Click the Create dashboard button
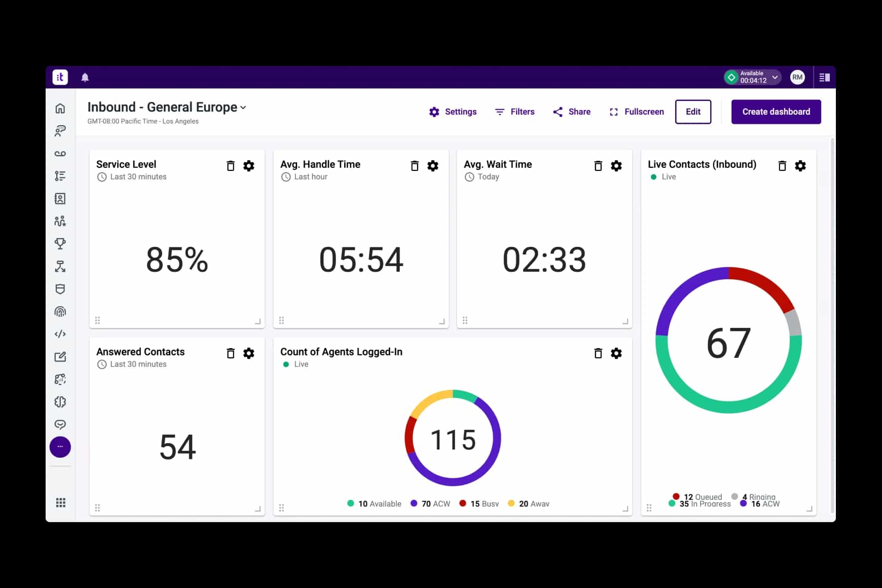Viewport: 882px width, 588px height. (x=776, y=112)
